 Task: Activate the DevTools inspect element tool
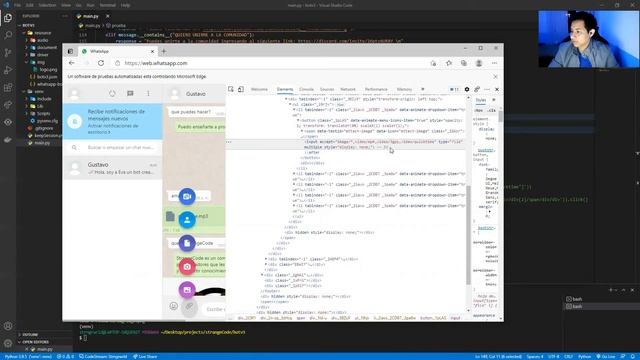coord(231,89)
